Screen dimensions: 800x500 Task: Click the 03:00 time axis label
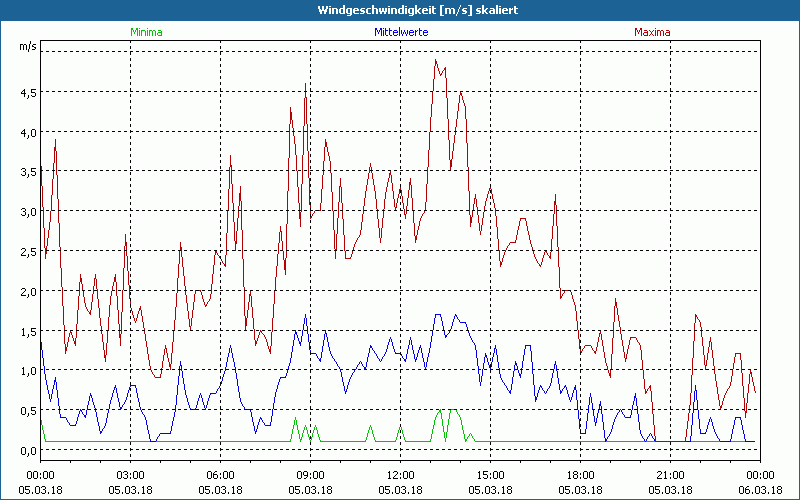(x=131, y=474)
